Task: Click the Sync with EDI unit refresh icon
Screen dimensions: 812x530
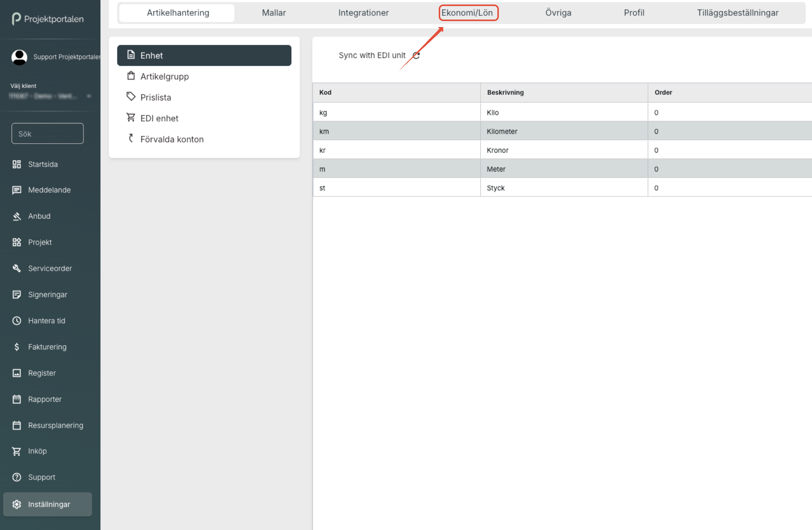Action: point(416,55)
